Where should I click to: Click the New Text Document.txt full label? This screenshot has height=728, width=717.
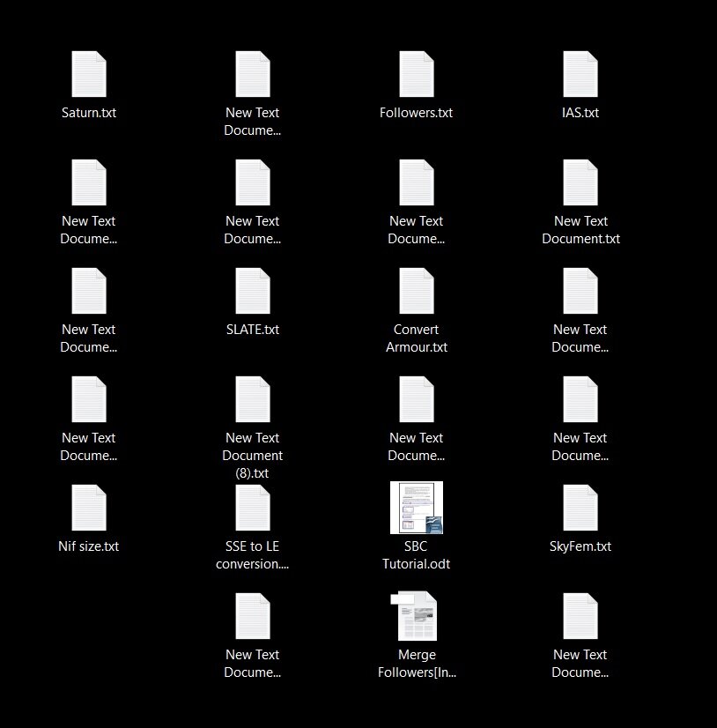click(580, 230)
